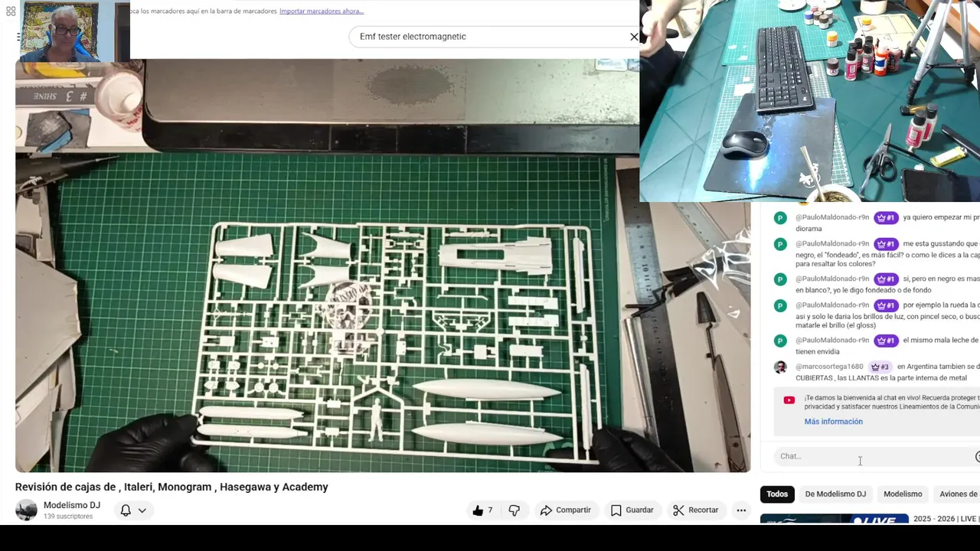Select the 'De Modelismo DJ' filter chip
Screen dimensions: 980x551
[835, 494]
